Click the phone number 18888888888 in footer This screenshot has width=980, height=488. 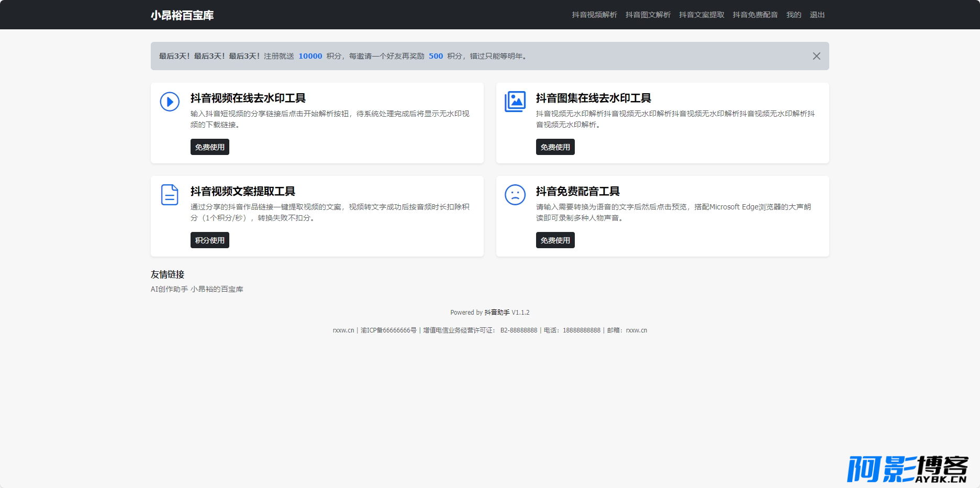582,330
